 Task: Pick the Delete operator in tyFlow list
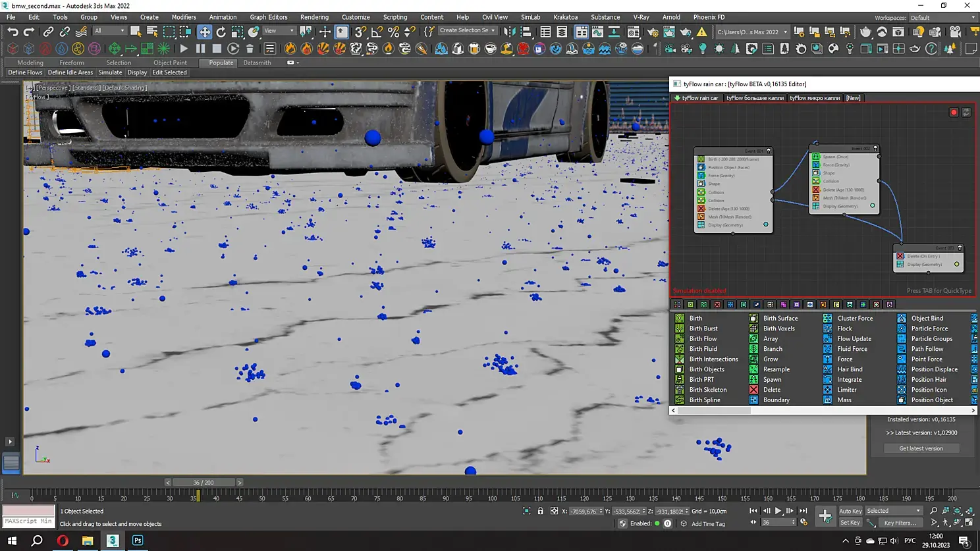[x=771, y=390]
